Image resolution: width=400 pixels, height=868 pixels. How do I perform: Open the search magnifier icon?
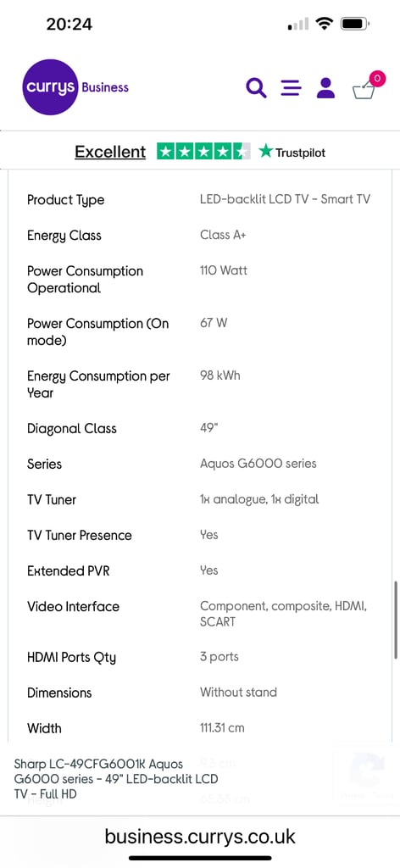point(256,88)
